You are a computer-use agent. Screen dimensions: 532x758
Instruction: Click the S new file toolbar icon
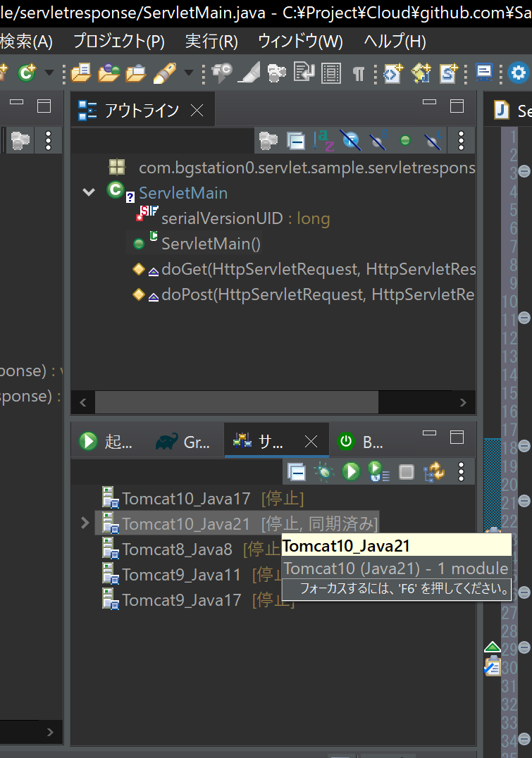pyautogui.click(x=449, y=73)
